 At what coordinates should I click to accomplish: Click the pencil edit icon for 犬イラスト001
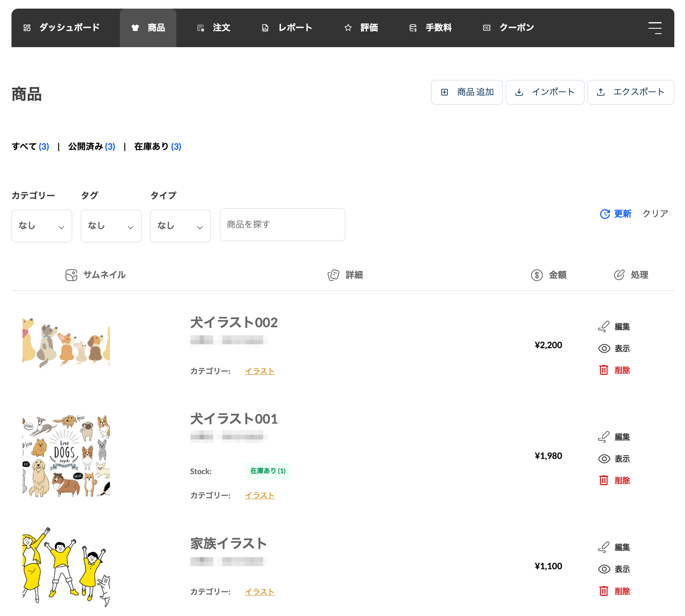(x=603, y=437)
